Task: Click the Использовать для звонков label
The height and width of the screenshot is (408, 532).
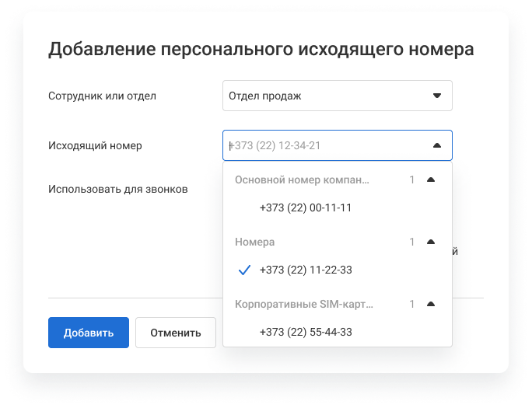Action: click(x=118, y=189)
